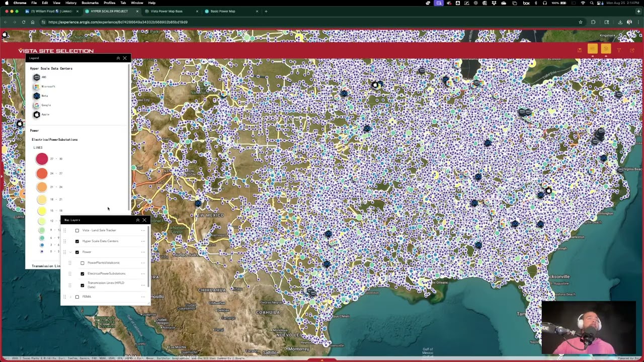This screenshot has width=644, height=362.
Task: Click the Meta logo in Legend
Action: 37,96
